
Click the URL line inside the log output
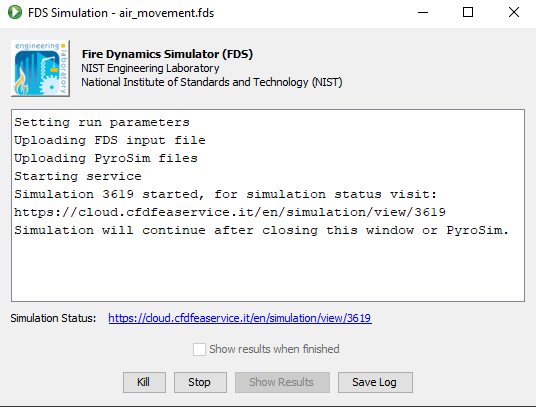coord(230,212)
